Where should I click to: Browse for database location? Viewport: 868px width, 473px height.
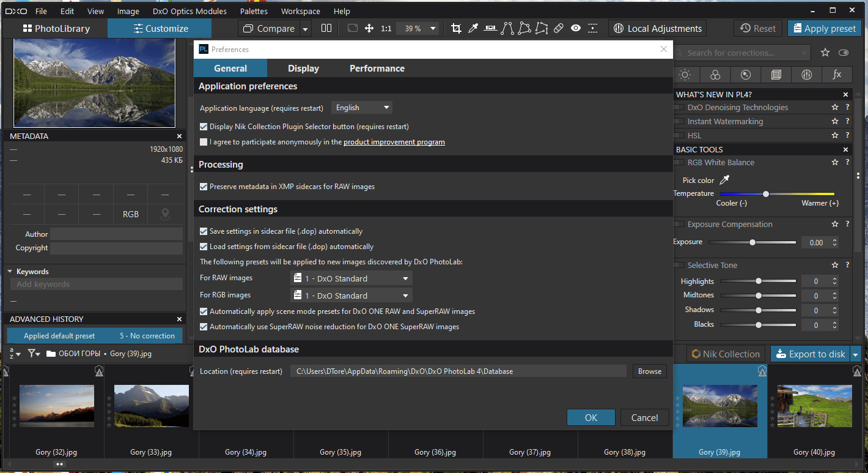pos(650,371)
